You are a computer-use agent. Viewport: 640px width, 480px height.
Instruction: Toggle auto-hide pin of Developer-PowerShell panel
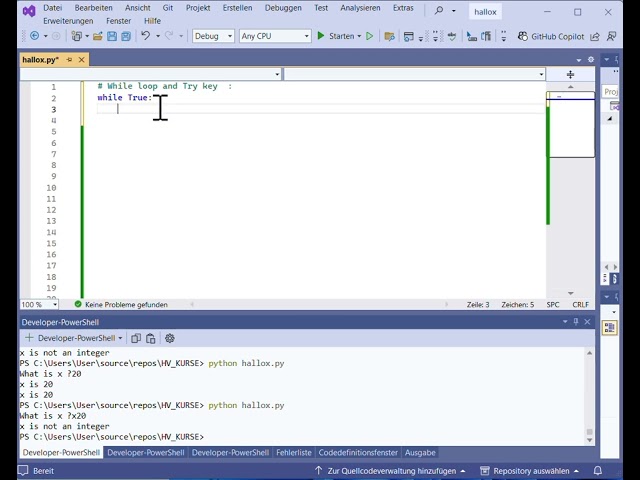(x=576, y=322)
